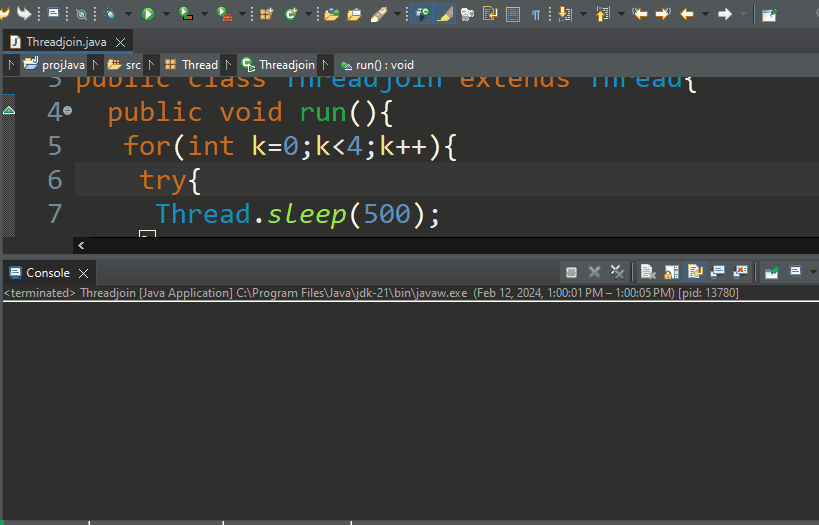Toggle Scroll Lock in Console toolbar

[671, 272]
